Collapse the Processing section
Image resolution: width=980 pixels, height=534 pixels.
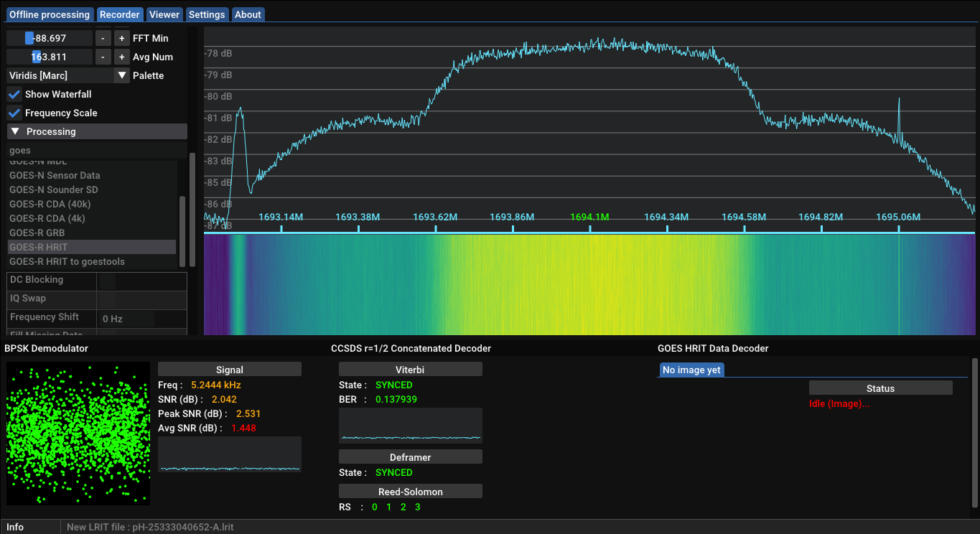tap(15, 131)
